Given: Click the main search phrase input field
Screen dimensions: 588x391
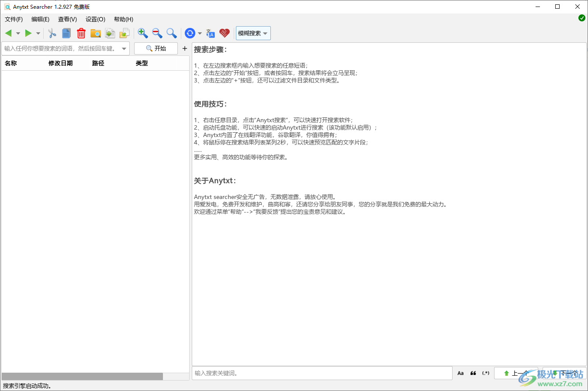Looking at the screenshot, I should coord(66,48).
